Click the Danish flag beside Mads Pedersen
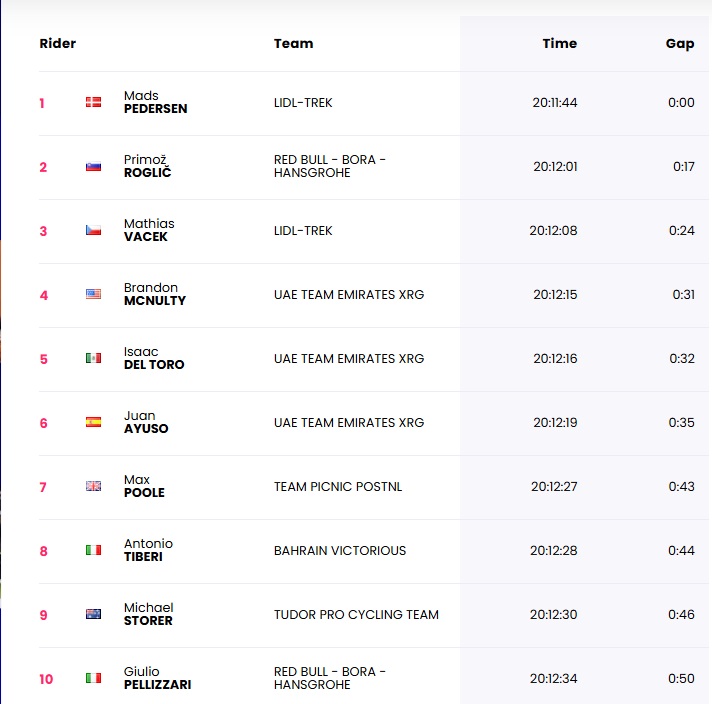The image size is (712, 704). click(x=93, y=102)
